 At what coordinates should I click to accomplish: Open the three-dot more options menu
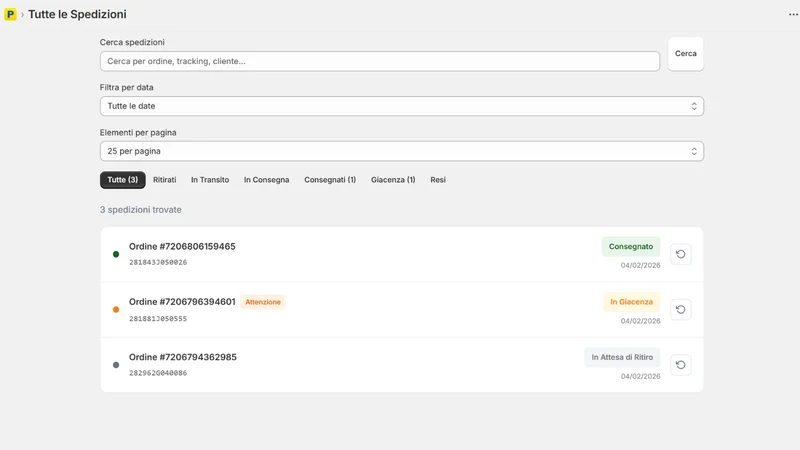tap(793, 14)
